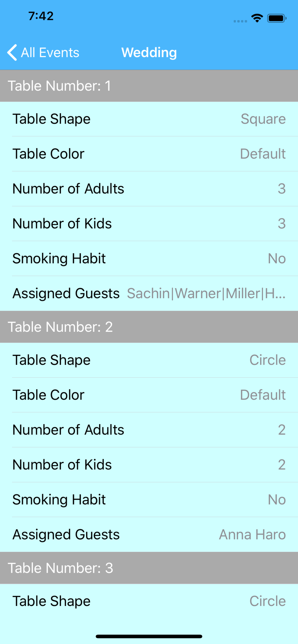Open Table 2's Table Color row
298x644 pixels.
tap(149, 395)
